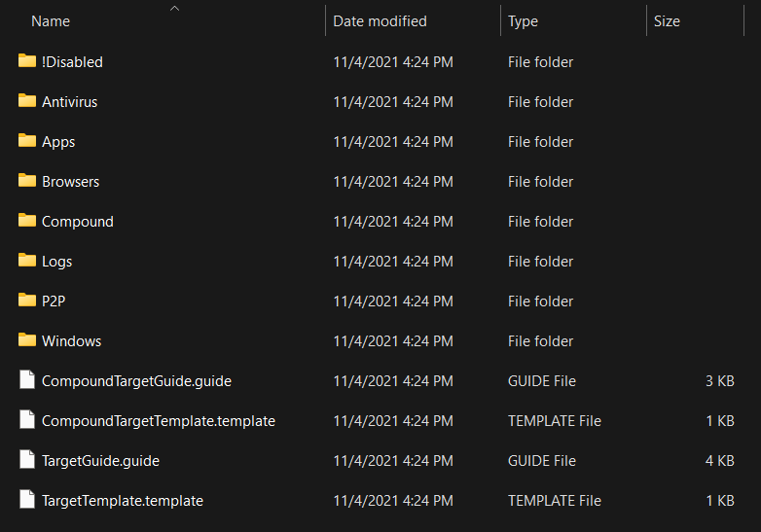The height and width of the screenshot is (532, 761).
Task: Select the Antivirus folder icon
Action: pos(27,101)
